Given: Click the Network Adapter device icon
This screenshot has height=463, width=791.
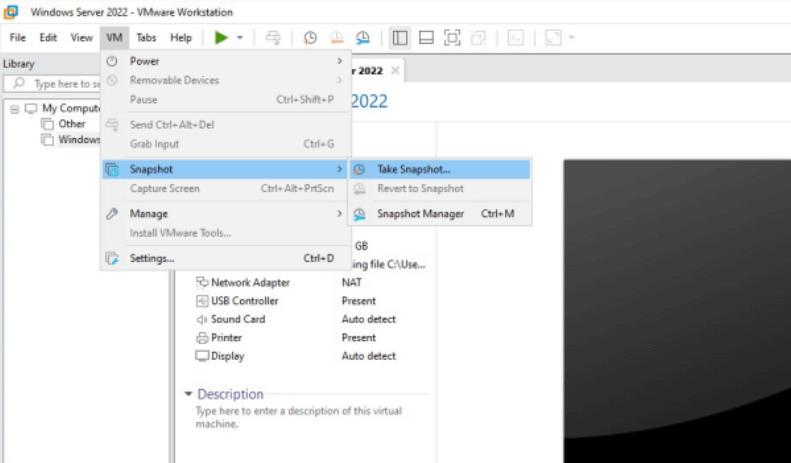Looking at the screenshot, I should [202, 282].
